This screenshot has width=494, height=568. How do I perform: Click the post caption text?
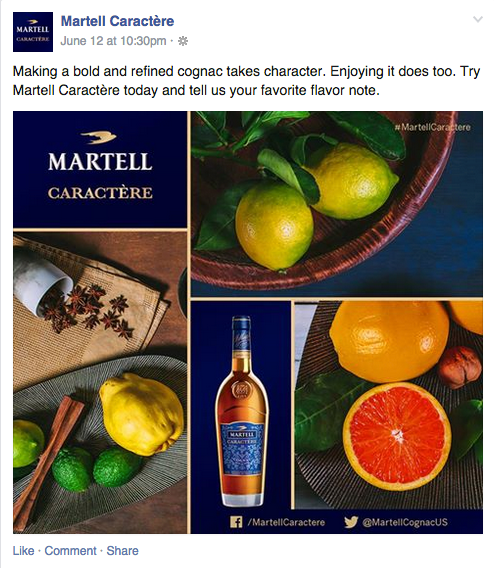246,81
